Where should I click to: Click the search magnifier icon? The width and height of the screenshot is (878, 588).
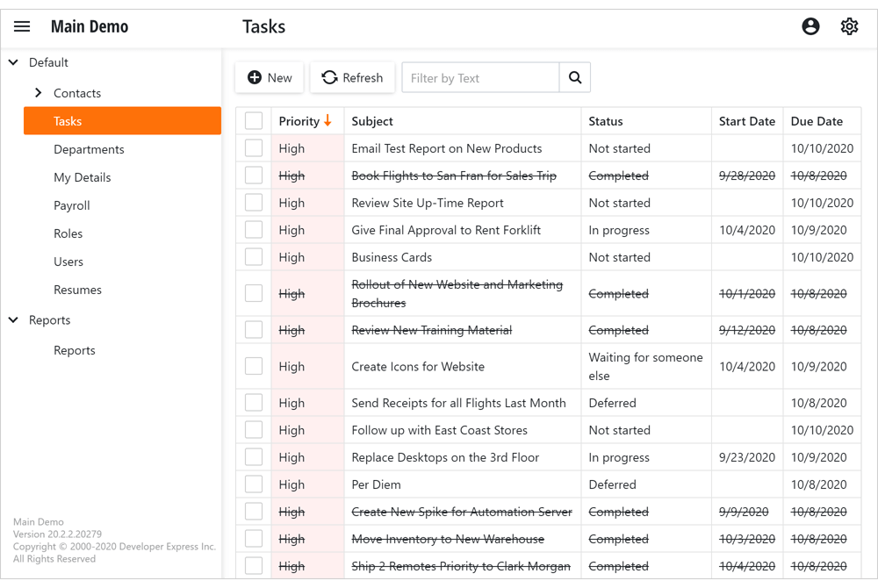[575, 77]
